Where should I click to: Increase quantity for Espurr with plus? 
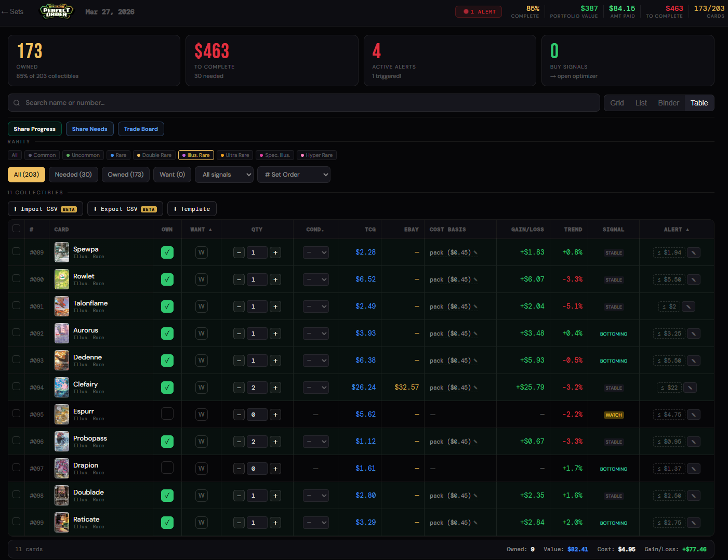275,415
